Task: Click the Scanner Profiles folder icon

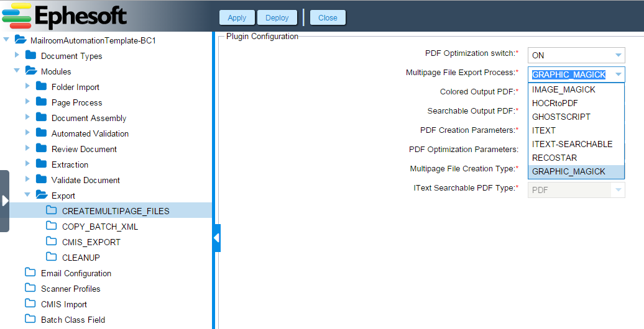Action: [x=30, y=288]
